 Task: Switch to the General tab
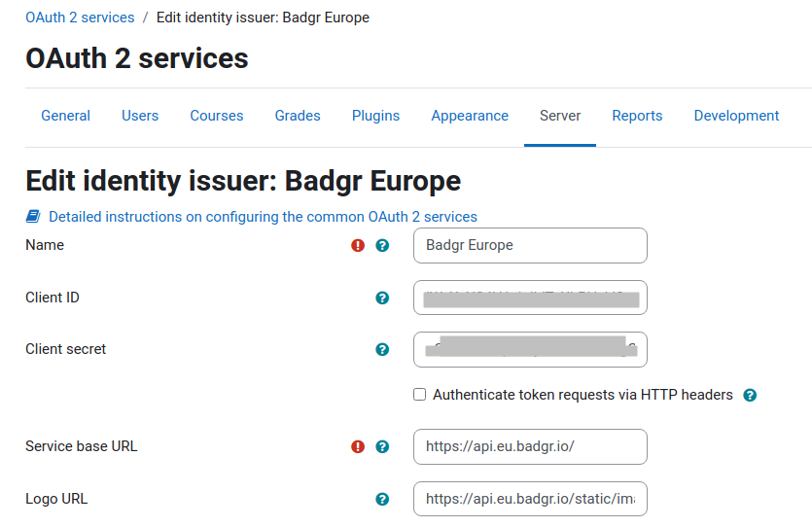pyautogui.click(x=66, y=116)
